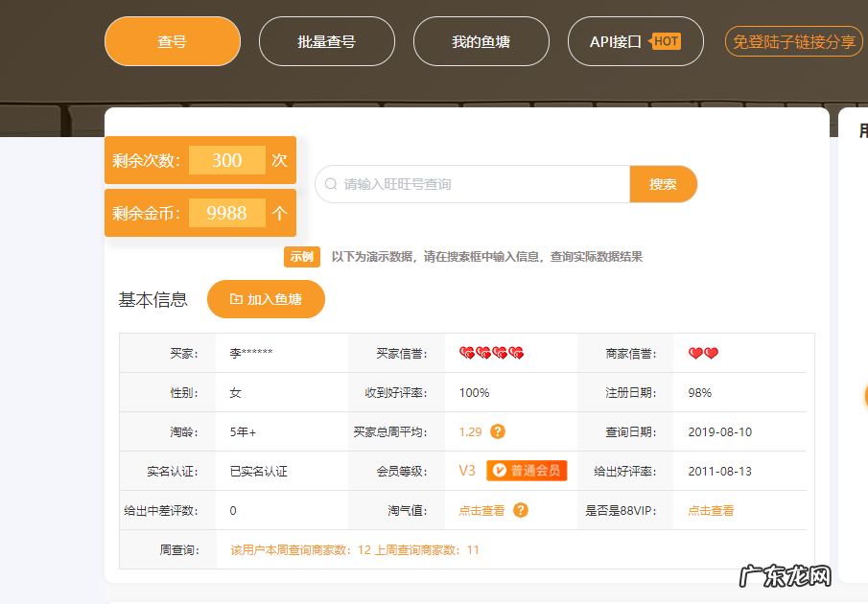Open the question mark help beside 买家总周平均

(x=498, y=431)
